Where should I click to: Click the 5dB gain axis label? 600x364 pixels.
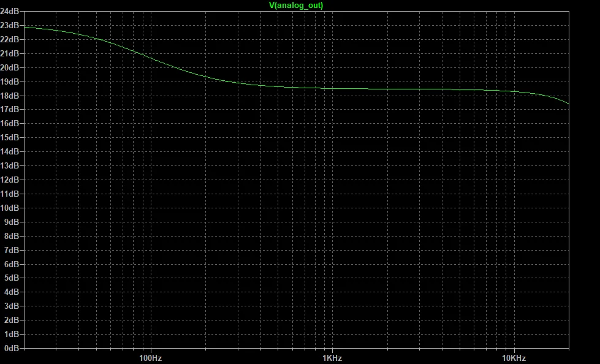pos(12,278)
